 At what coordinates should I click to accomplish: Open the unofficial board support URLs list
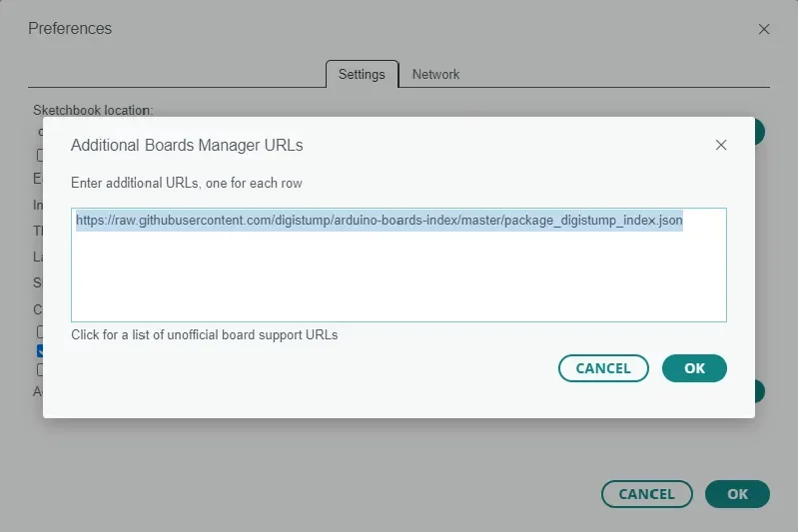coord(204,334)
